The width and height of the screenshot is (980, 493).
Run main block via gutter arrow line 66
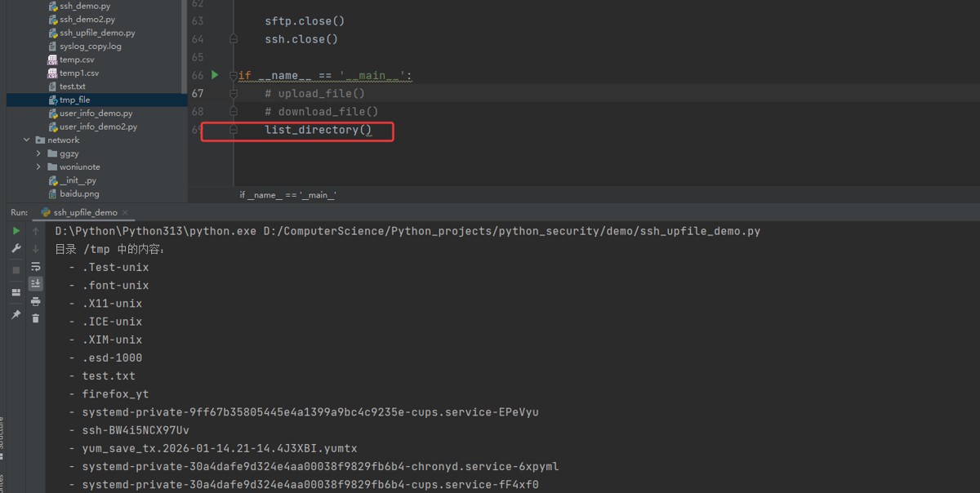(x=215, y=75)
